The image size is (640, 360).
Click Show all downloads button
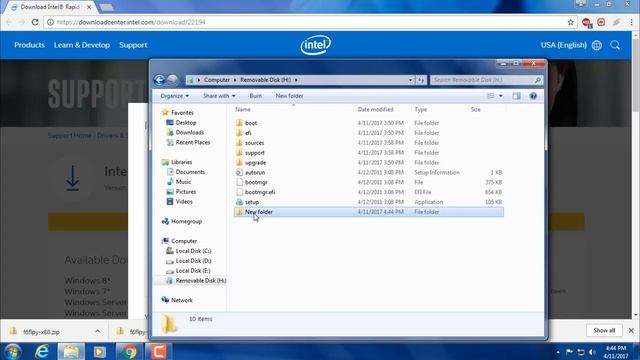coord(604,330)
